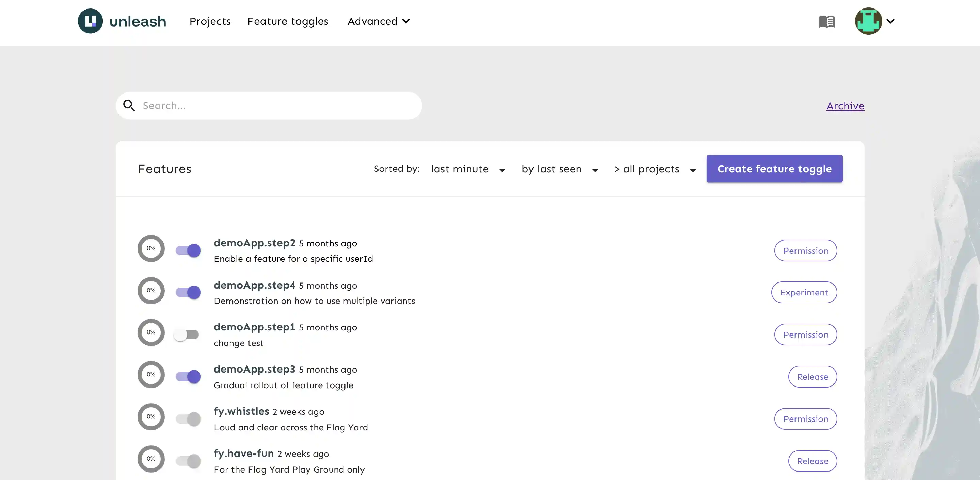Image resolution: width=980 pixels, height=480 pixels.
Task: Go to the Projects menu item
Action: click(x=210, y=21)
